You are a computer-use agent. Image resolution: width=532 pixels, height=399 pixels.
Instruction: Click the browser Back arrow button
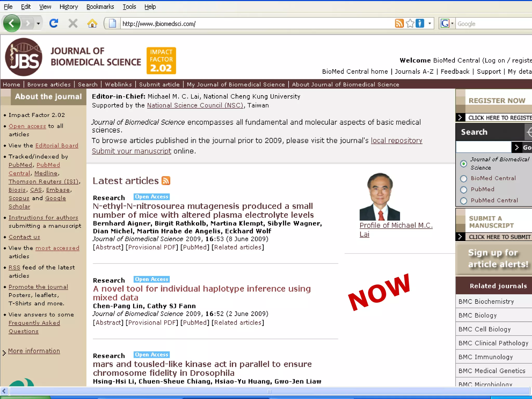[x=11, y=24]
